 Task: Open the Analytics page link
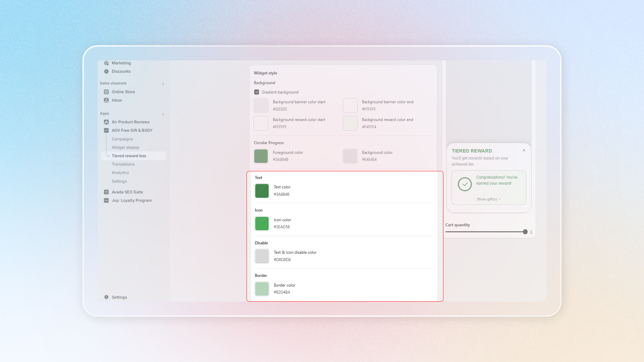(x=120, y=173)
